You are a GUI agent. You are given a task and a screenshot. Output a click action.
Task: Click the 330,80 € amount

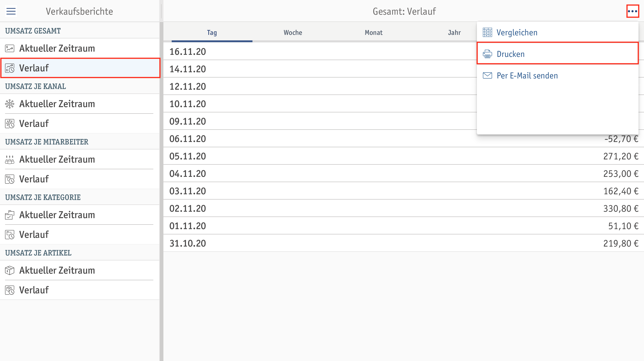coord(621,208)
